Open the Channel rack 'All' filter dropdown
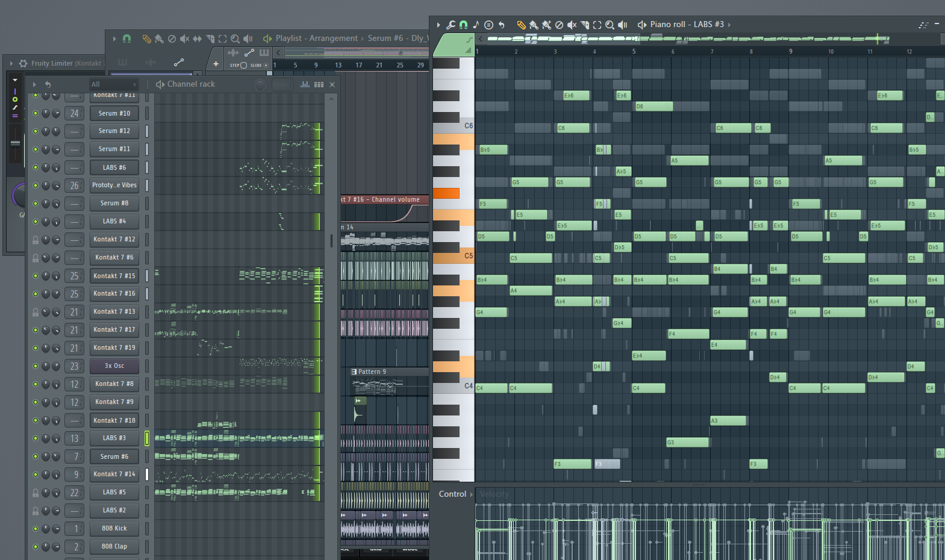The width and height of the screenshot is (945, 560). (x=114, y=84)
